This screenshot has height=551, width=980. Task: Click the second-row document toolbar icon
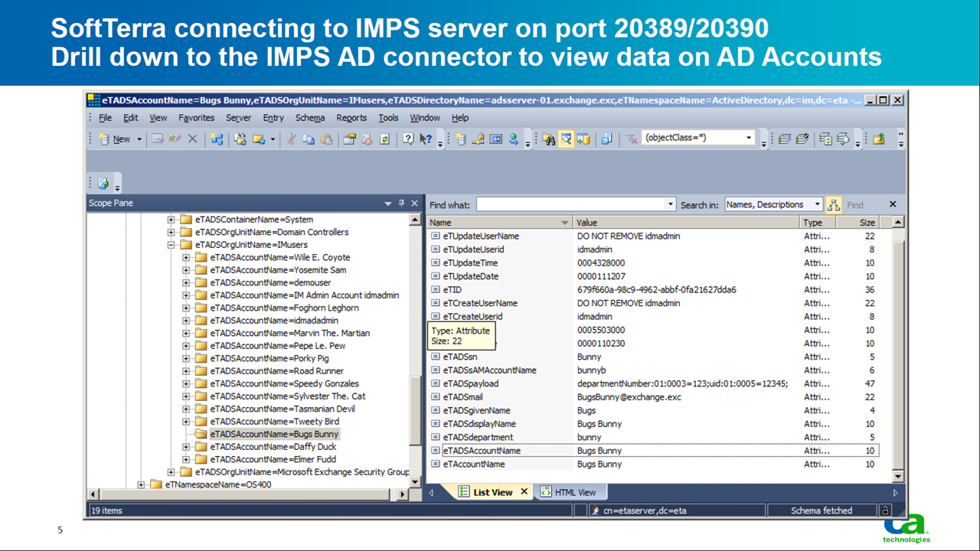pos(103,184)
